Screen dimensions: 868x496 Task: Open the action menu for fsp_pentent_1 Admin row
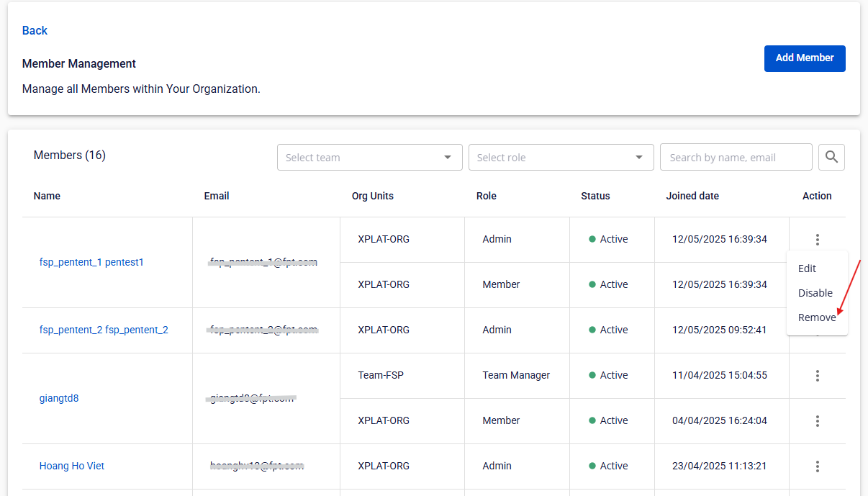tap(818, 240)
